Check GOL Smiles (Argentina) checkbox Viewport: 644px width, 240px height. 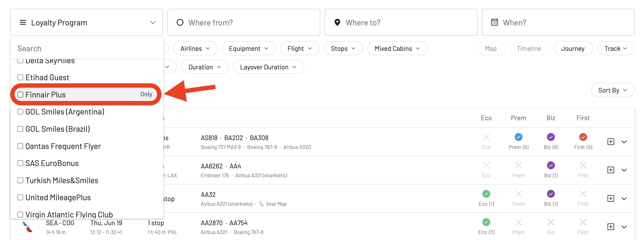(20, 112)
